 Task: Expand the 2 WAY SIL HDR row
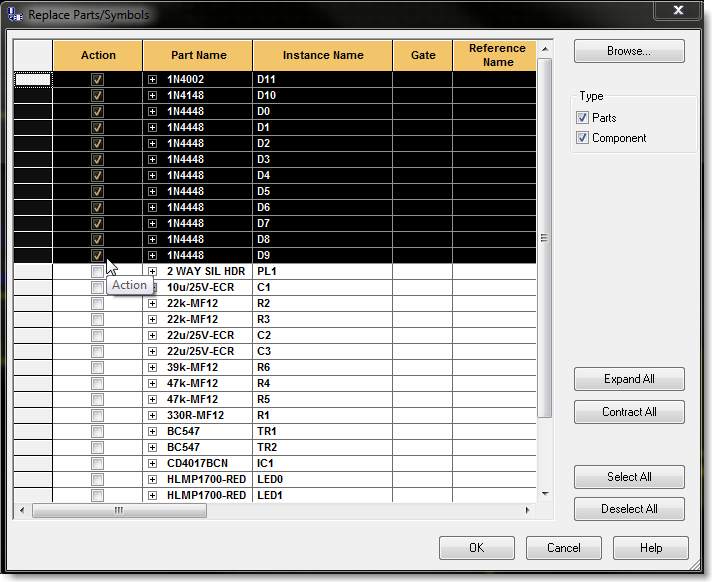click(153, 271)
